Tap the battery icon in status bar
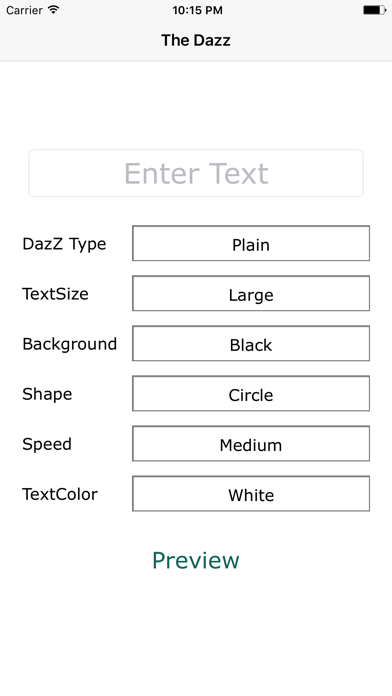The height and width of the screenshot is (696, 392). 374,10
